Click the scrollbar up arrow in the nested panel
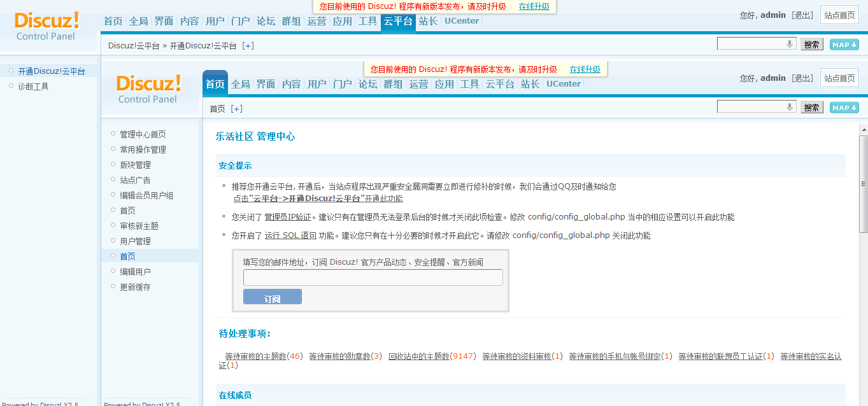This screenshot has width=868, height=406. [x=864, y=129]
